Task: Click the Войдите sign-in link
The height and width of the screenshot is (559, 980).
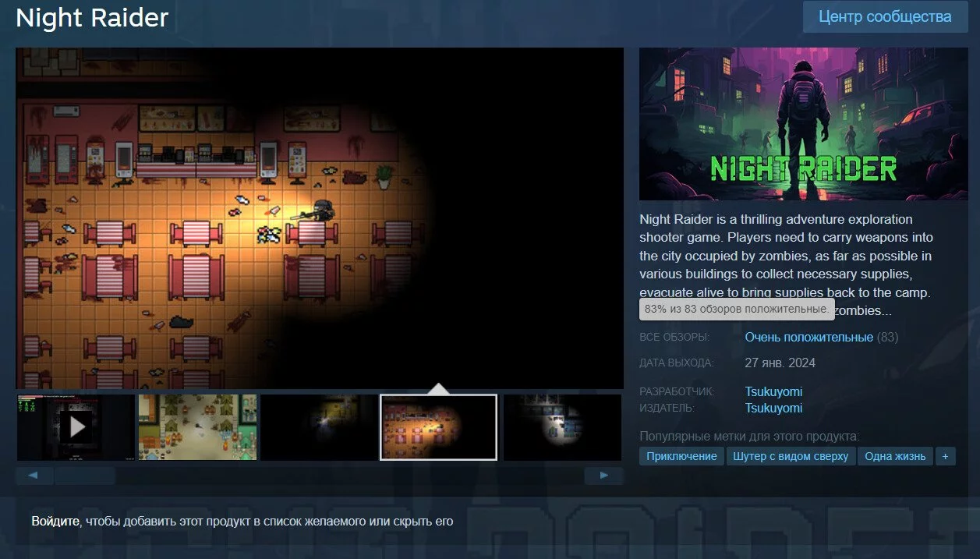Action: pos(55,521)
